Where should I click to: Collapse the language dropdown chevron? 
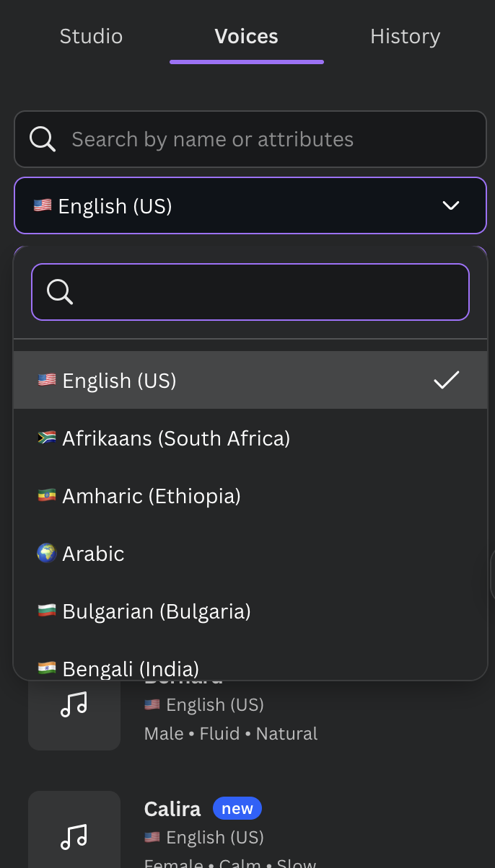[x=450, y=206]
